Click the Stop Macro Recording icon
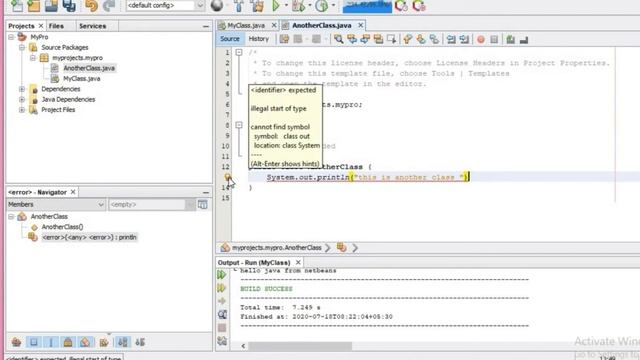The height and width of the screenshot is (360, 640). pos(494,39)
